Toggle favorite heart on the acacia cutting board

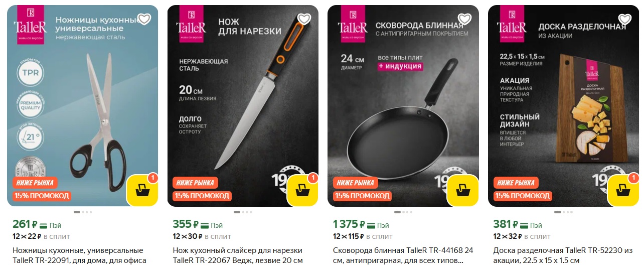tap(625, 19)
